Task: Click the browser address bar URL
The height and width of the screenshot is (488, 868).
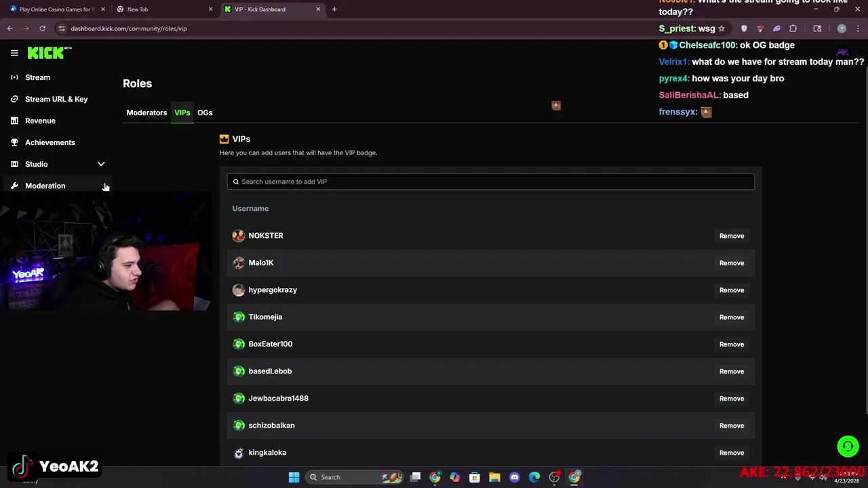Action: click(129, 28)
